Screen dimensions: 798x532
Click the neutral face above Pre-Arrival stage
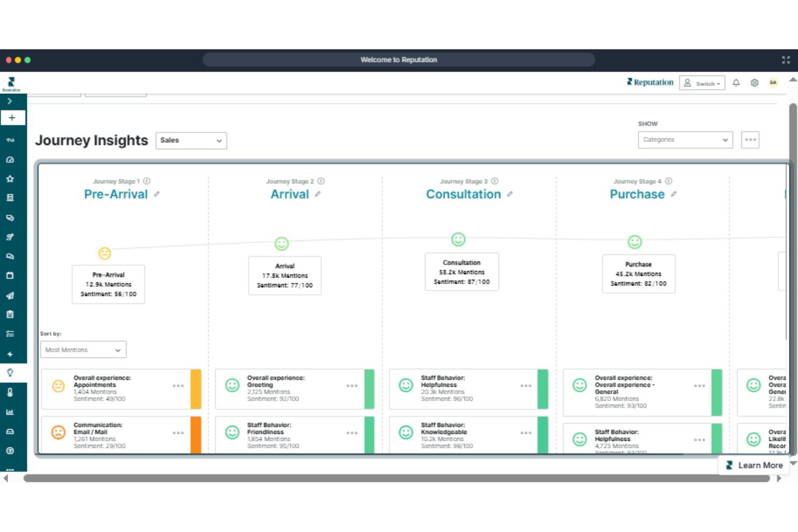tap(104, 253)
